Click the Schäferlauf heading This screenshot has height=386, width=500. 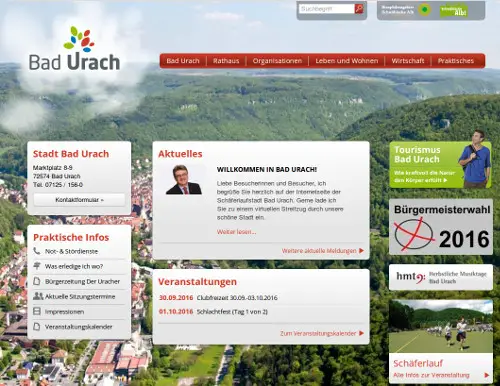coord(418,363)
